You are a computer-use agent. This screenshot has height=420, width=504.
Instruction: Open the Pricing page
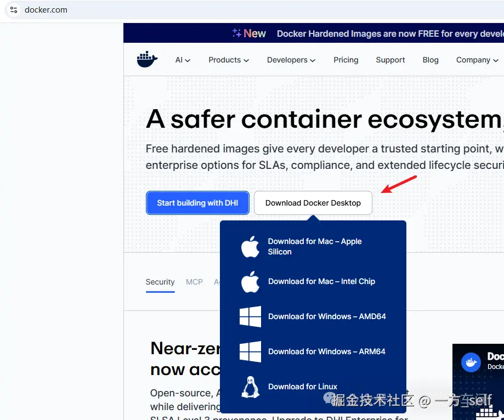[346, 60]
